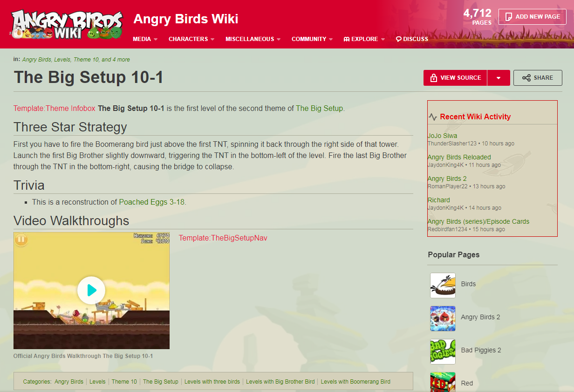Open the Poached Eggs 3-18 link
Image resolution: width=574 pixels, height=392 pixels.
(152, 202)
